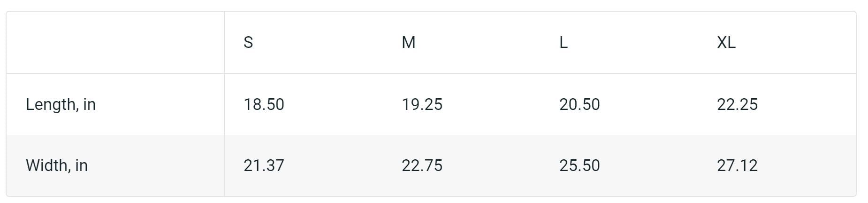Screen dimensions: 868x203
Task: Select the 19.25 length cell
Action: 422,104
